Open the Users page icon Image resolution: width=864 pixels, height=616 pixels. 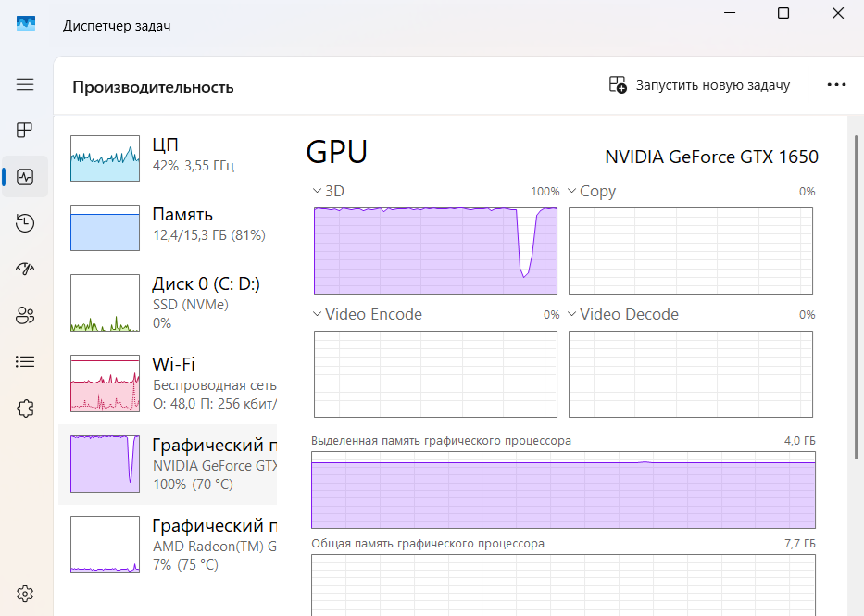pos(25,315)
